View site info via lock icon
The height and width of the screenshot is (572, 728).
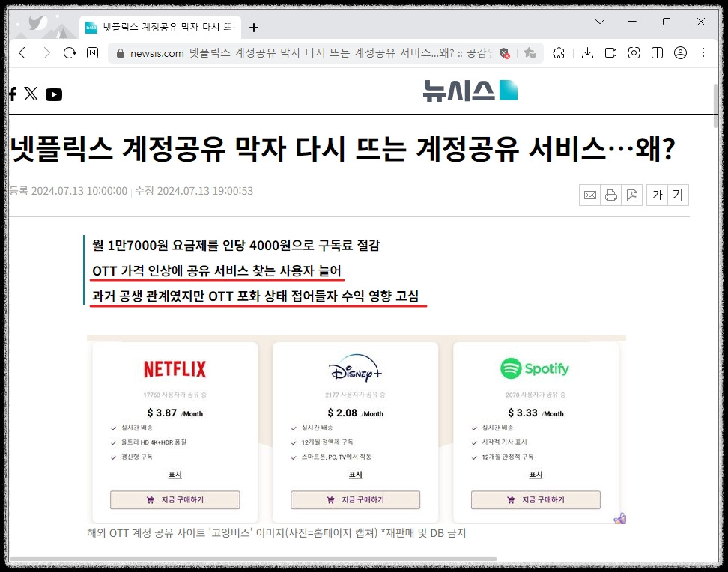pyautogui.click(x=121, y=53)
